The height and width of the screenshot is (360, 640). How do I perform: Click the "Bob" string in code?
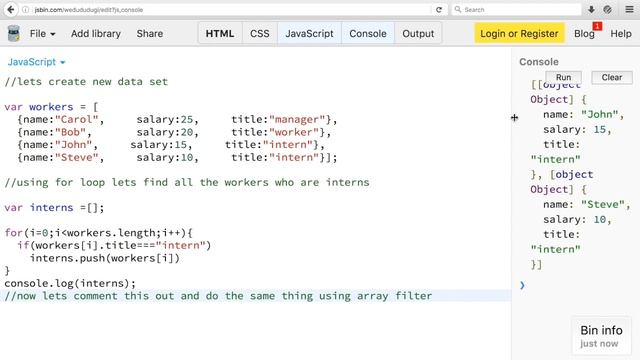[x=71, y=132]
